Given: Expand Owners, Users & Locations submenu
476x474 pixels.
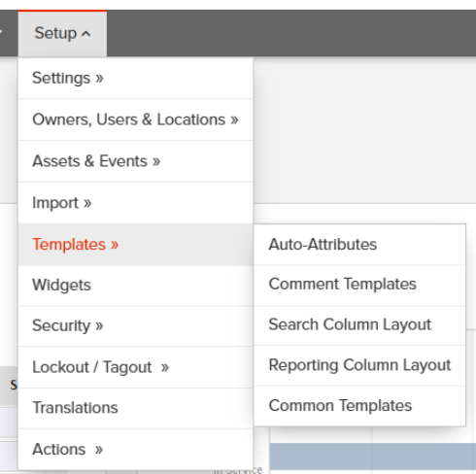Looking at the screenshot, I should (x=136, y=119).
